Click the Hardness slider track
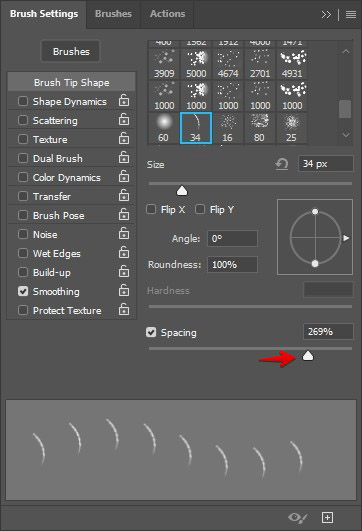 click(x=250, y=306)
